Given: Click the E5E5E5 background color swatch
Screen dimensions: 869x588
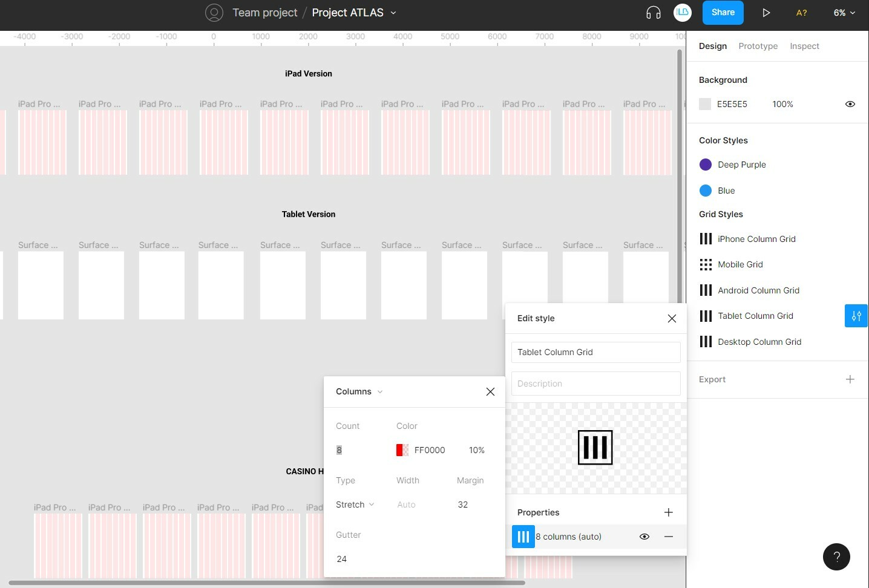Looking at the screenshot, I should [705, 104].
